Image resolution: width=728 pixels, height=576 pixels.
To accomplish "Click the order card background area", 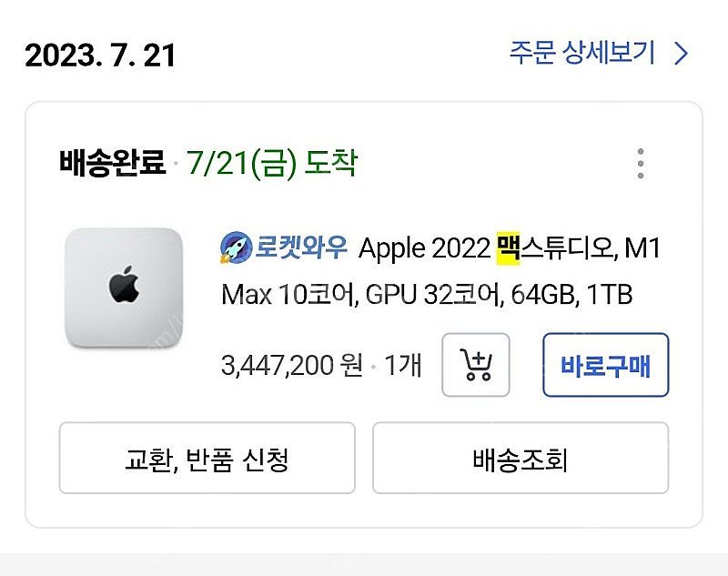I will pyautogui.click(x=364, y=510).
